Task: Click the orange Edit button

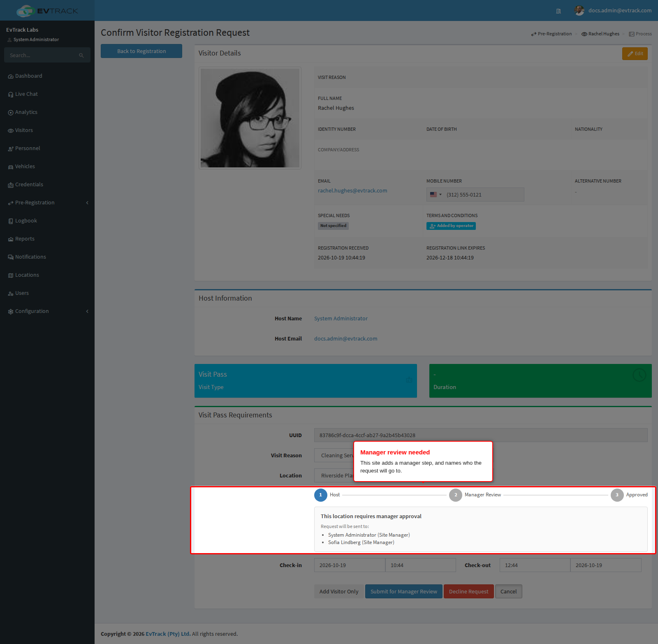Action: [x=635, y=53]
